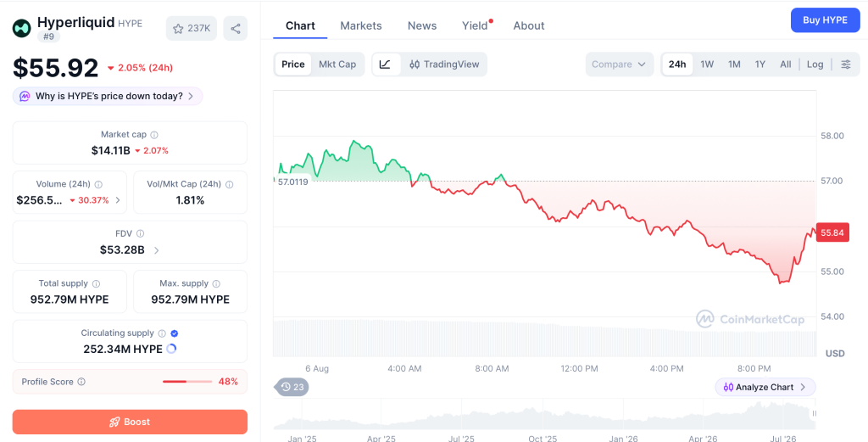Click the 1.81% Vol/Mkt Cap value
This screenshot has width=868, height=442.
click(x=191, y=200)
